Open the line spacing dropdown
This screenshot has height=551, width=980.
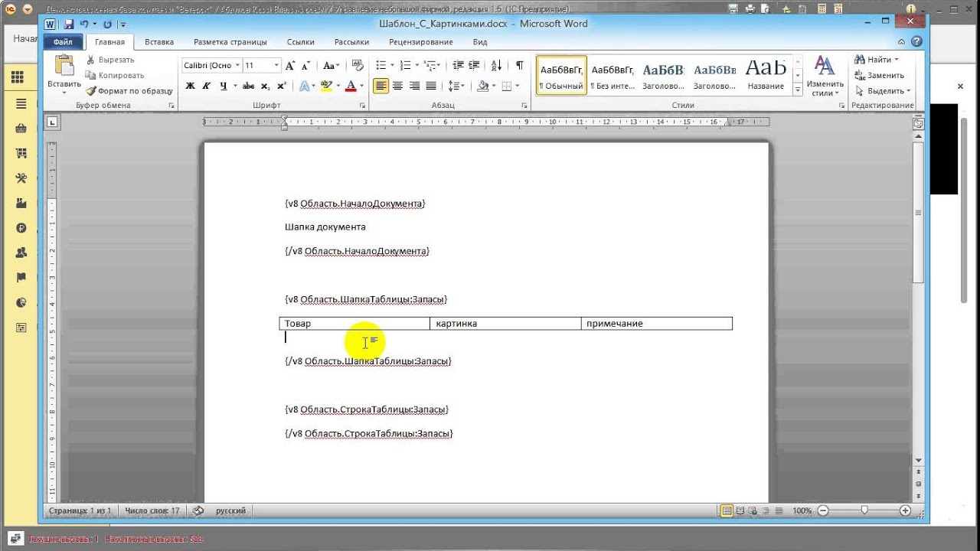(x=456, y=86)
